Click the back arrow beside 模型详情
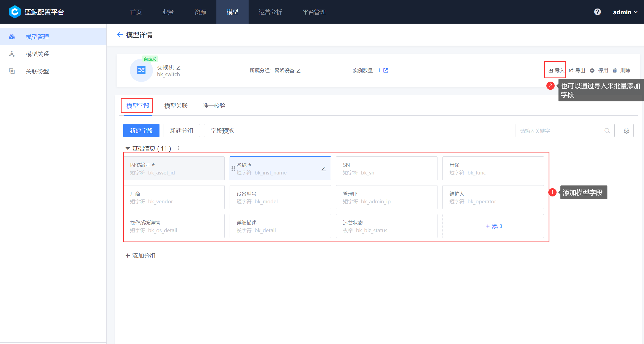This screenshot has height=344, width=644. 120,35
